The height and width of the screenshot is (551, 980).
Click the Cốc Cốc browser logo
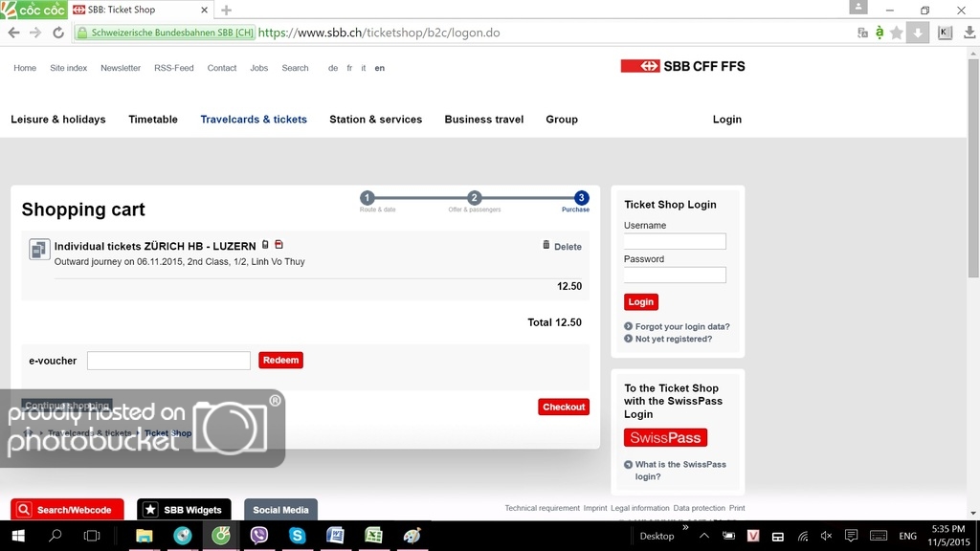33,10
